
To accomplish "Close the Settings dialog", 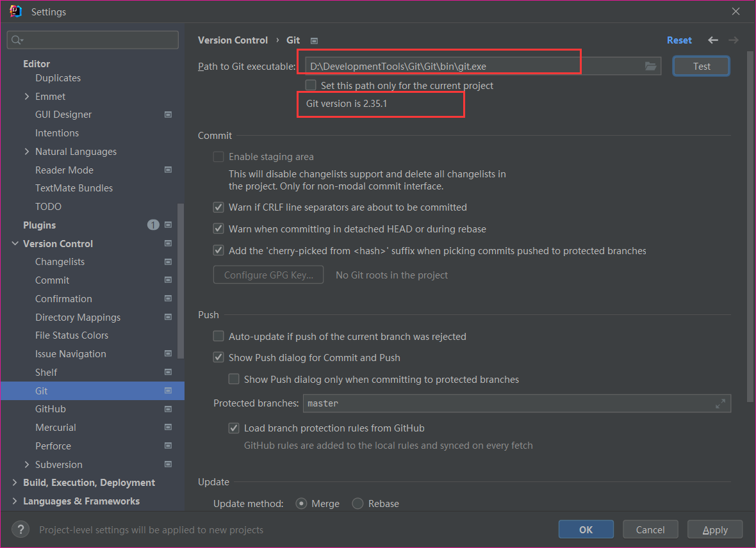I will (x=735, y=11).
